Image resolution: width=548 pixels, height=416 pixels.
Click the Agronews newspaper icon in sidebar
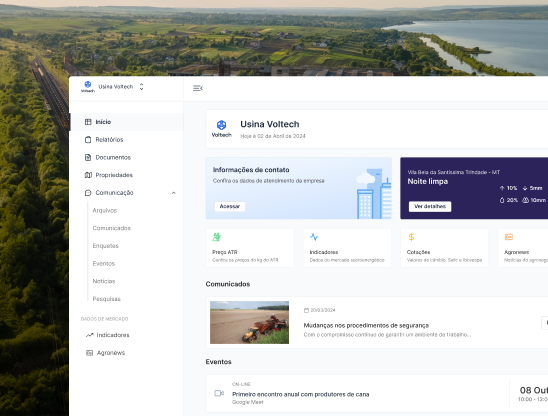[x=89, y=353]
